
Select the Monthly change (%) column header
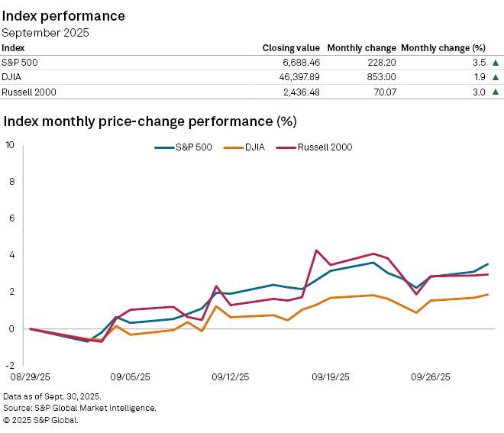(x=444, y=47)
